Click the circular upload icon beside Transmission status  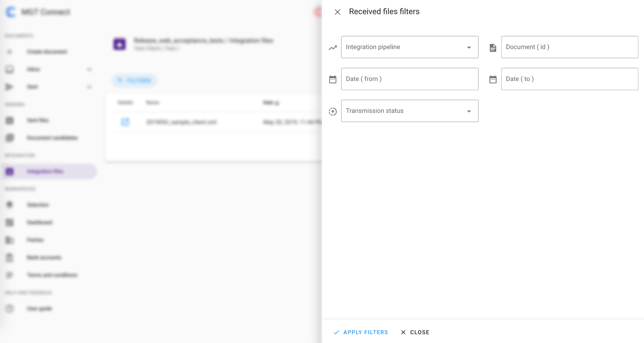[x=333, y=111]
